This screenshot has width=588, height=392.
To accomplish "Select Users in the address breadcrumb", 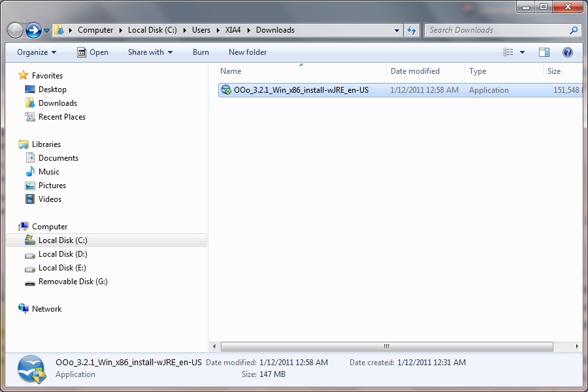I will pos(201,30).
